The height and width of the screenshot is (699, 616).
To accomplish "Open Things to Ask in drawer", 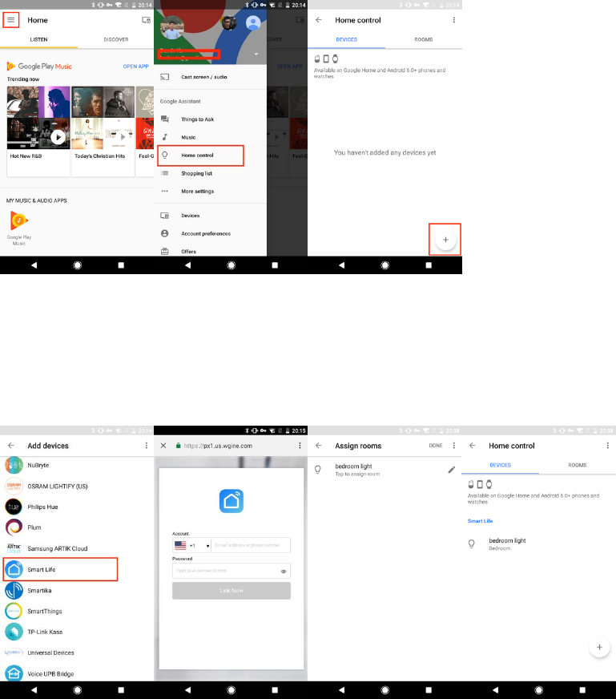I will pyautogui.click(x=210, y=119).
